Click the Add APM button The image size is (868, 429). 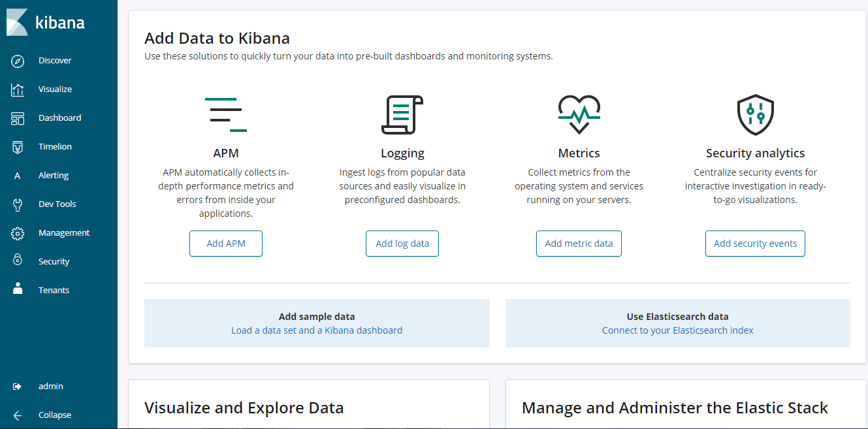pos(226,244)
